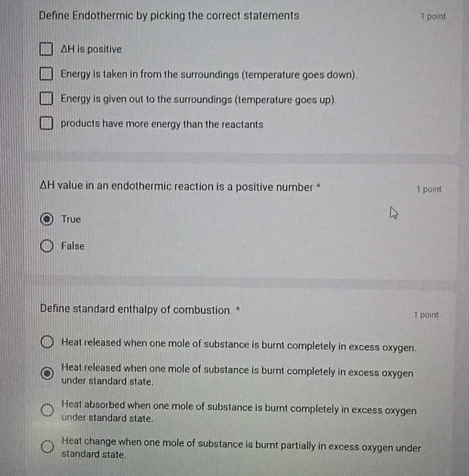
Task: Click the 'temperature goes down' statement text
Action: (209, 74)
